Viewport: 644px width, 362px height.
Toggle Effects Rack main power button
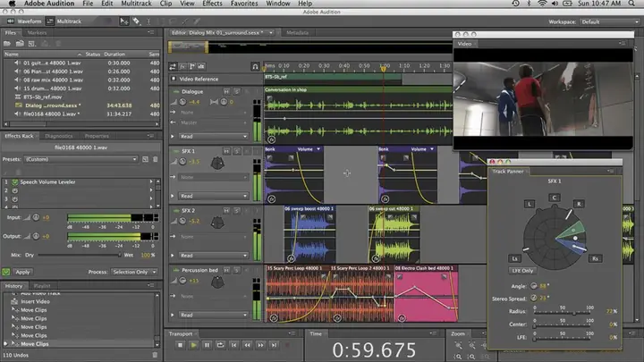pyautogui.click(x=5, y=272)
